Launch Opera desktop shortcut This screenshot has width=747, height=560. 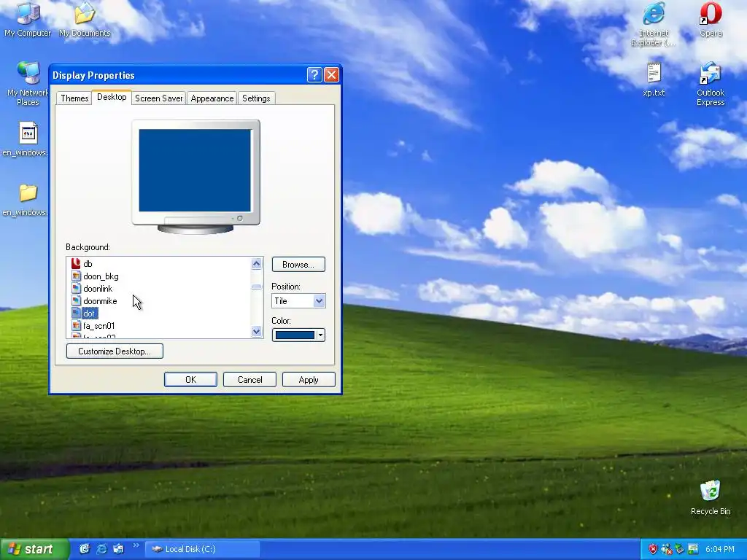(711, 19)
